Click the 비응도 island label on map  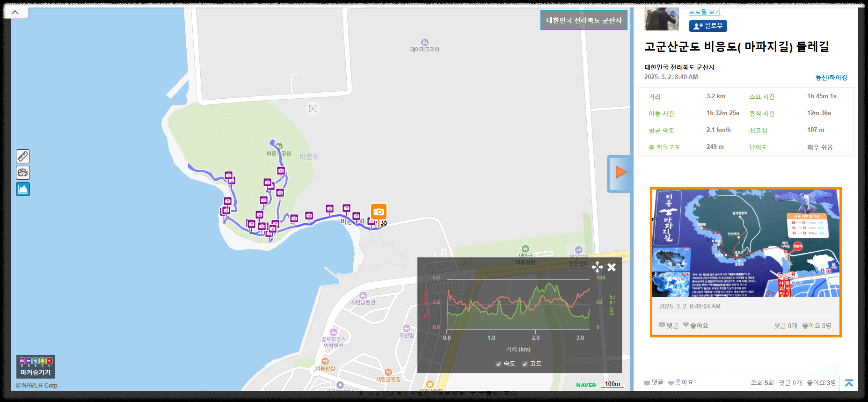(309, 156)
